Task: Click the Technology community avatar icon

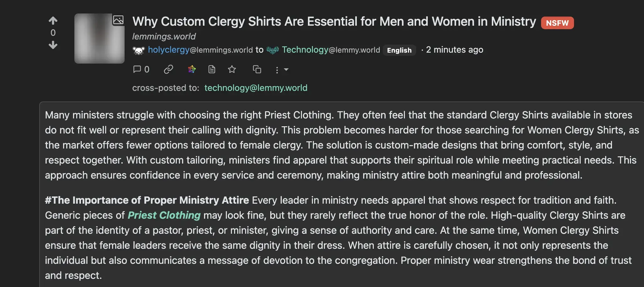Action: pos(272,50)
